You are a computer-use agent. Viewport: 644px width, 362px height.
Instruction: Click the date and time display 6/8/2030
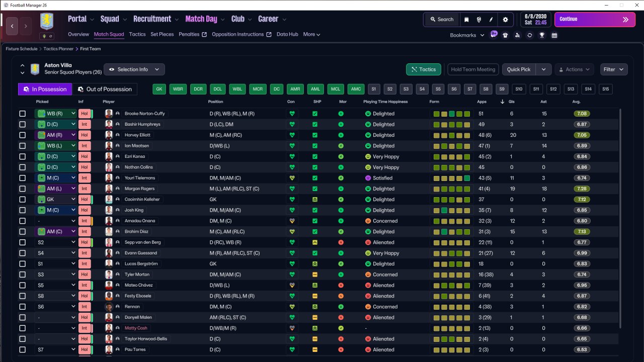pyautogui.click(x=536, y=20)
